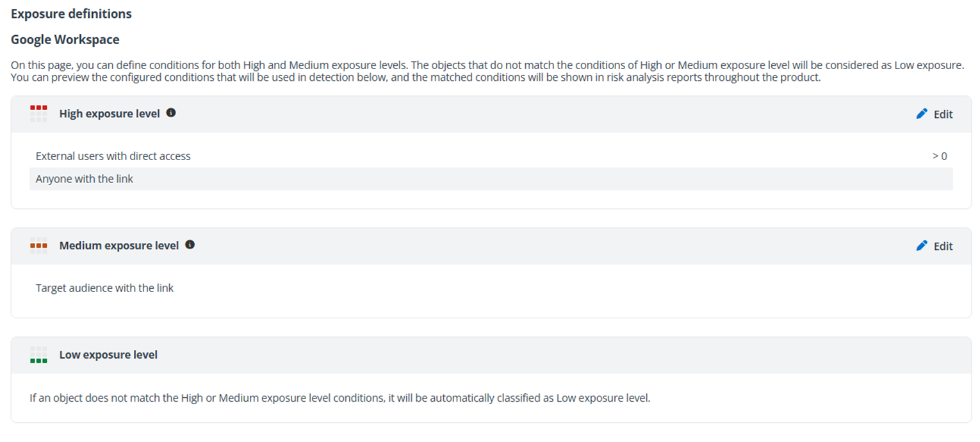
Task: Click the red High exposure level icon
Action: coord(38,113)
